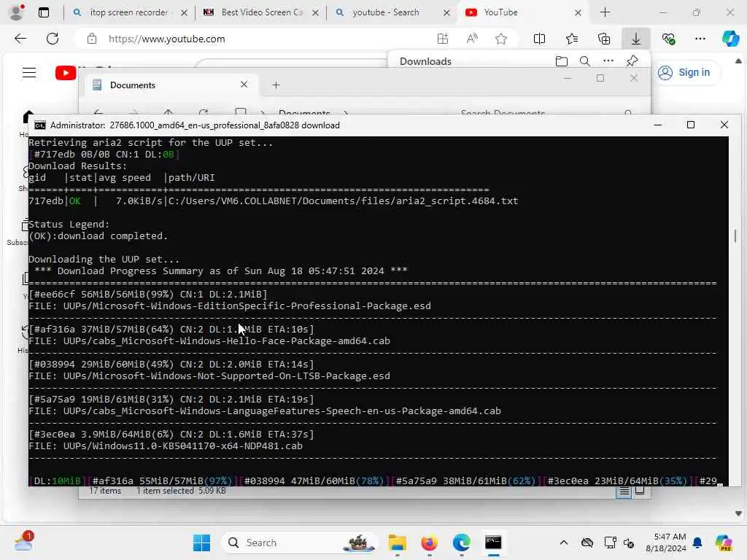Launch Copilot sidebar in Edge

730,39
